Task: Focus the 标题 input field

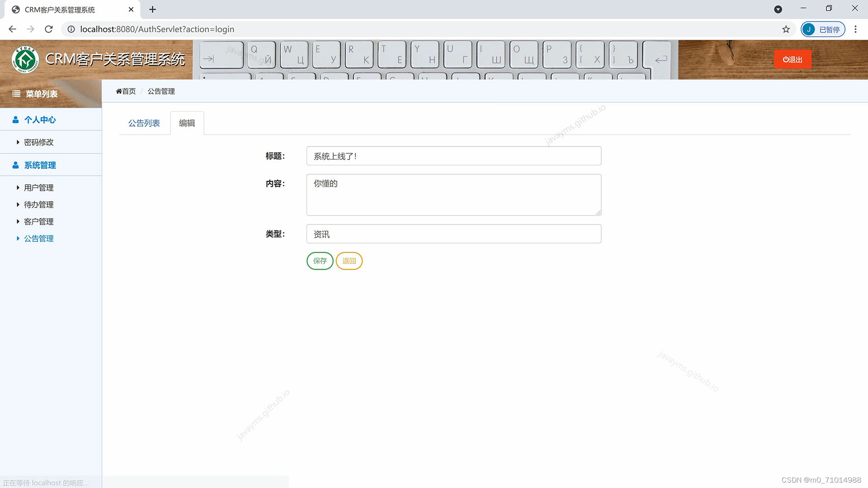Action: [x=454, y=156]
